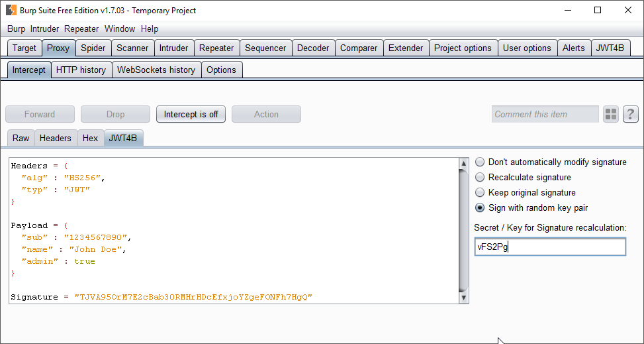The height and width of the screenshot is (344, 644).
Task: Open the Extender tab
Action: (x=406, y=48)
